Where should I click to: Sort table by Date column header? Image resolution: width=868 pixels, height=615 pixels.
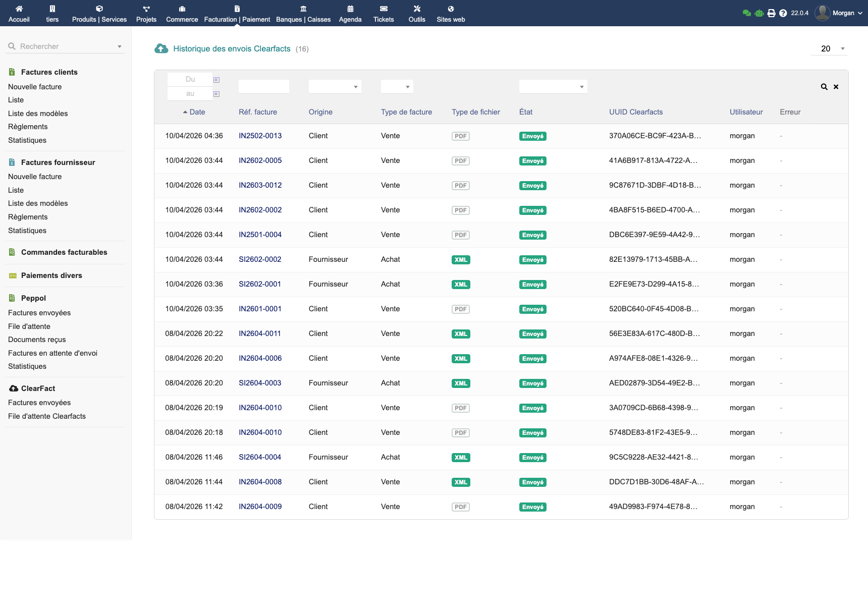pos(197,112)
